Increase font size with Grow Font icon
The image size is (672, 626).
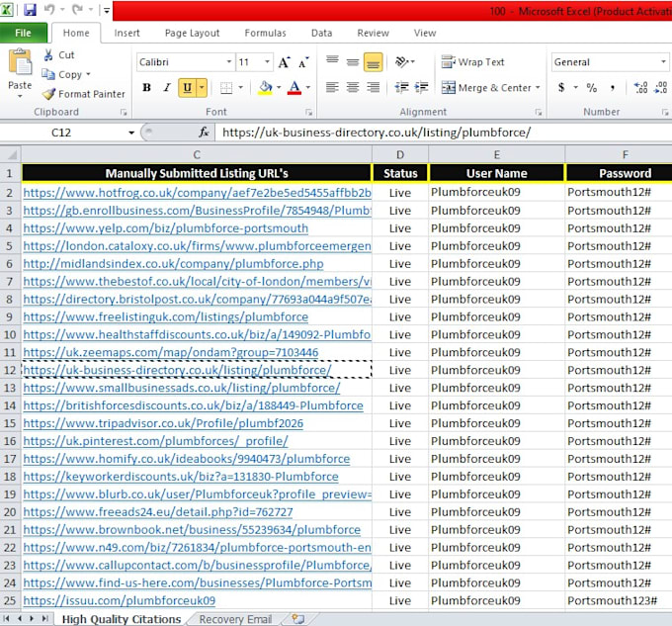tap(284, 62)
